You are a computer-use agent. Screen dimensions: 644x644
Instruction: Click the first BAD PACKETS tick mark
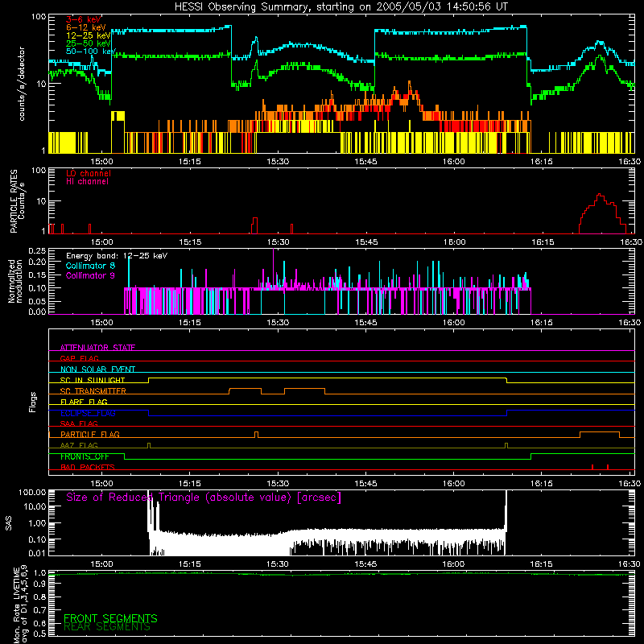coord(592,467)
